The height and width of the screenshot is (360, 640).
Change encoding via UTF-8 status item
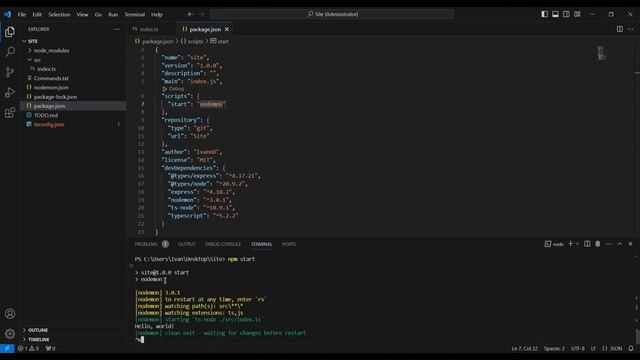578,348
